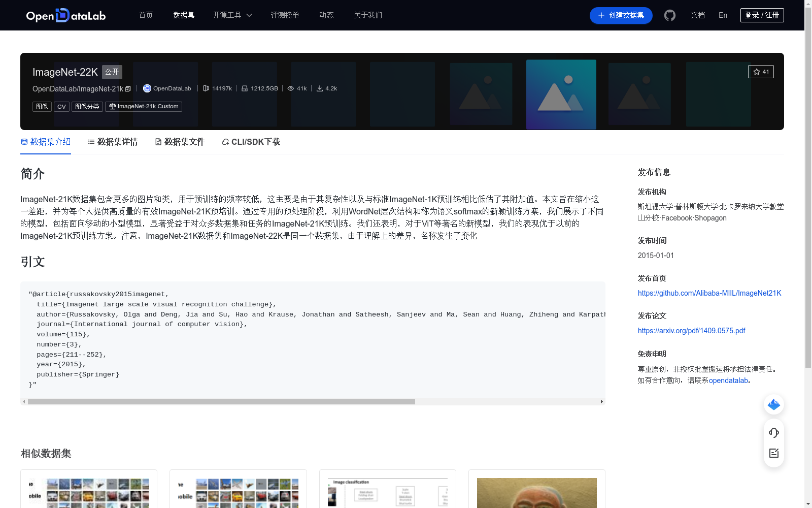Open 关于我们 navigation item

pos(368,15)
